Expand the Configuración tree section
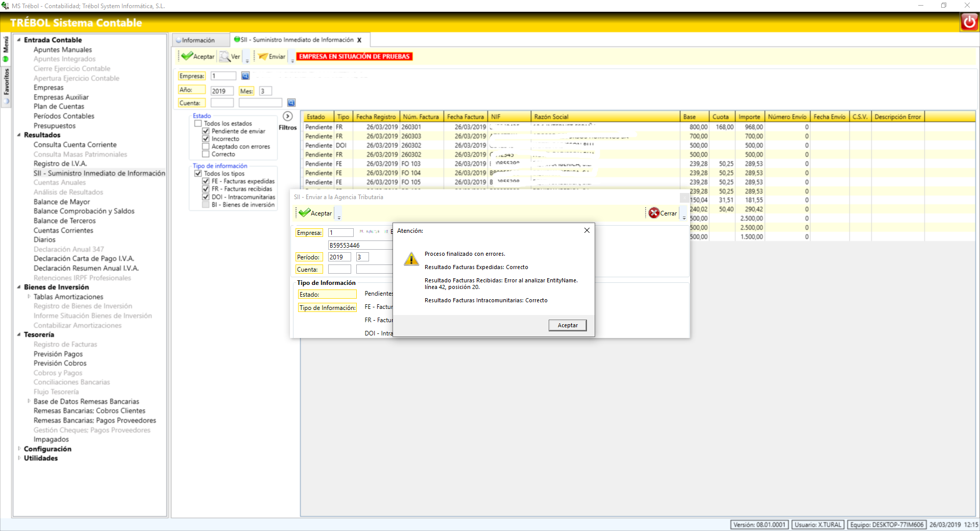980x531 pixels. tap(19, 449)
